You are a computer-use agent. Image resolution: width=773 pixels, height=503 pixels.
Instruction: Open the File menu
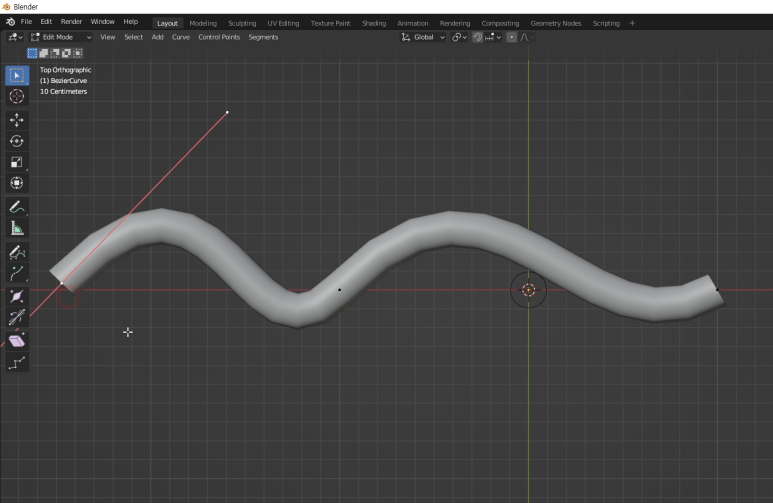point(26,22)
